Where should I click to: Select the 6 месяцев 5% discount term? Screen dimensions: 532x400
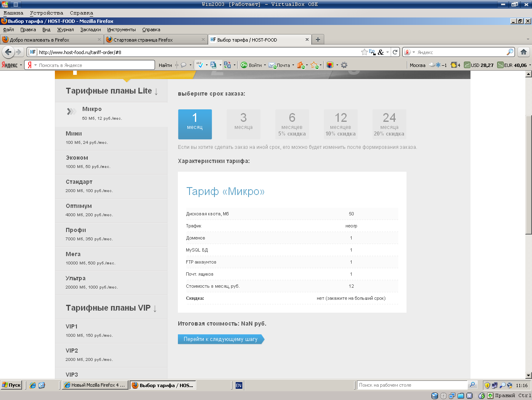tap(292, 124)
